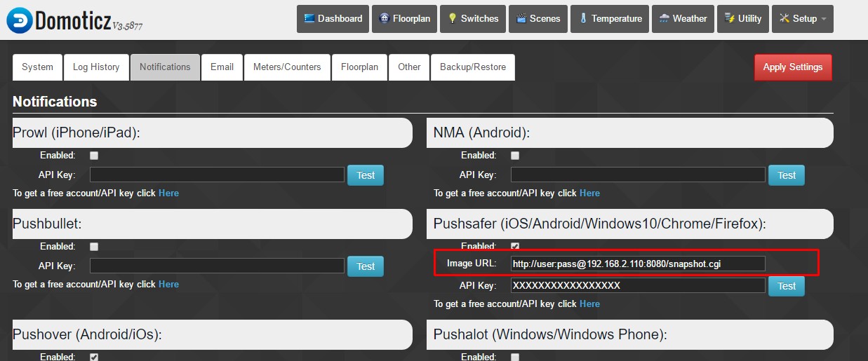Uncheck the Pushover Enabled checkbox
This screenshot has height=361, width=868.
pyautogui.click(x=94, y=357)
